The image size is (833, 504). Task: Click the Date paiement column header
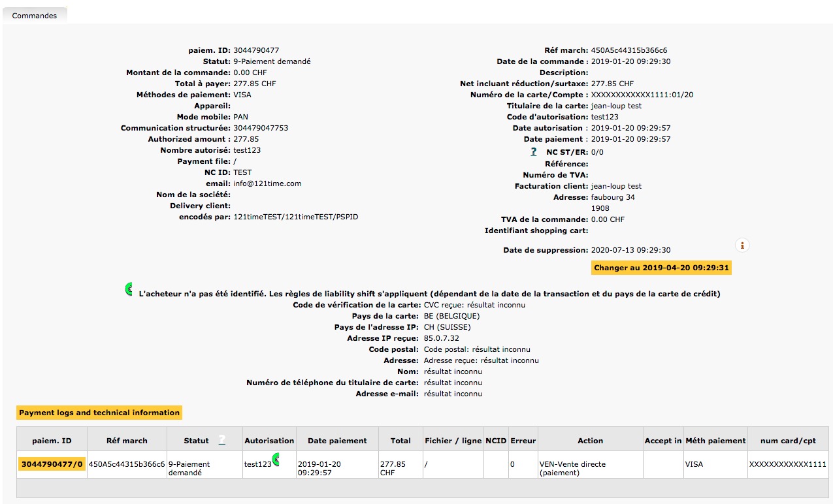coord(337,440)
